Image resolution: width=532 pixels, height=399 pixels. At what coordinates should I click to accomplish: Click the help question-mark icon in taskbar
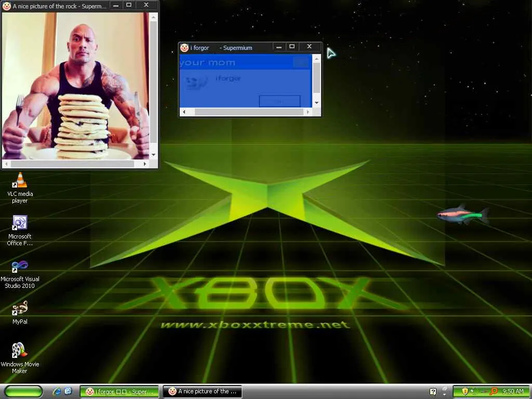point(433,392)
